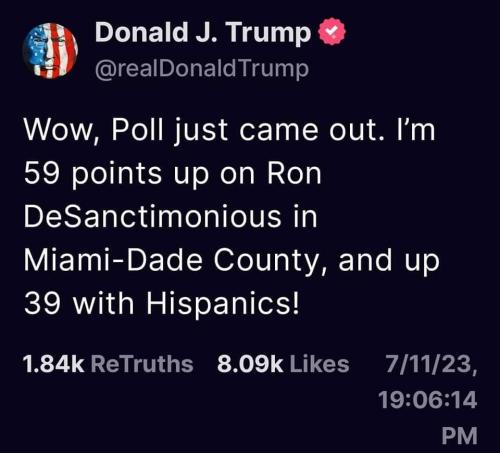Screen dimensions: 500x453
Task: Select the ReTruths label
Action: coord(142,364)
